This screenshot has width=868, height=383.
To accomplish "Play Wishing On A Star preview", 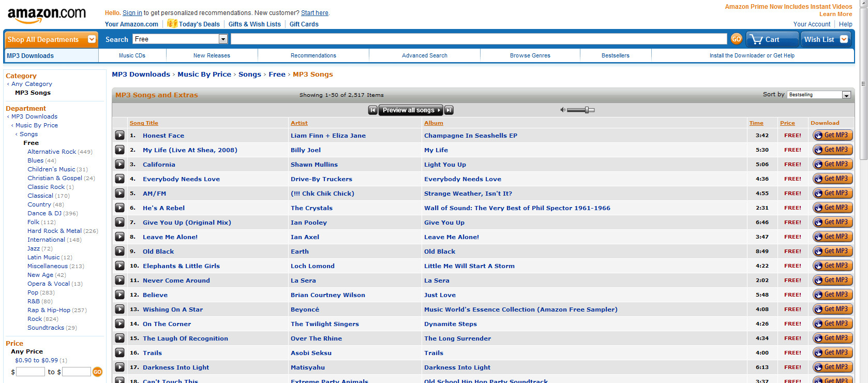I will [x=119, y=309].
